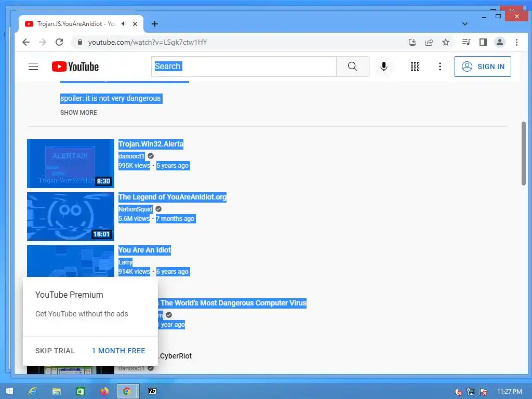Reload the current page
The width and height of the screenshot is (532, 399).
[59, 42]
